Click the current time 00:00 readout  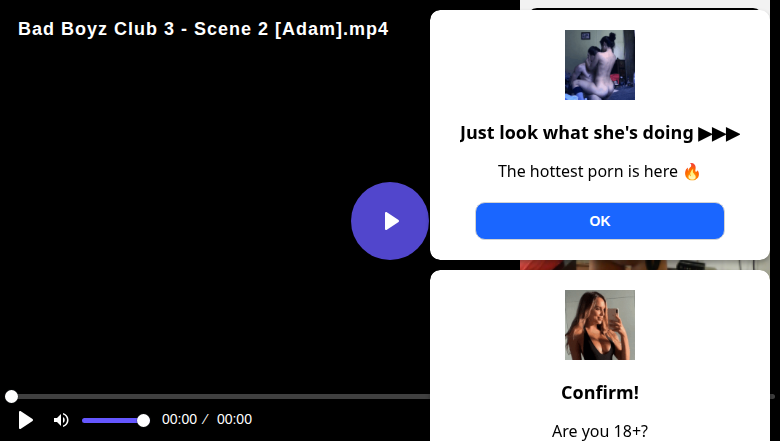tap(179, 420)
